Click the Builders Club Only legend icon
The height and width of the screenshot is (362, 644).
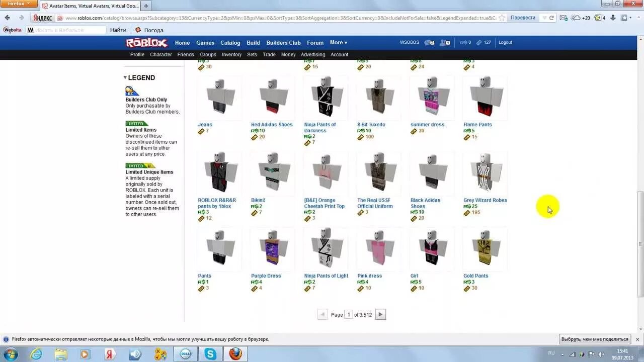pyautogui.click(x=132, y=91)
